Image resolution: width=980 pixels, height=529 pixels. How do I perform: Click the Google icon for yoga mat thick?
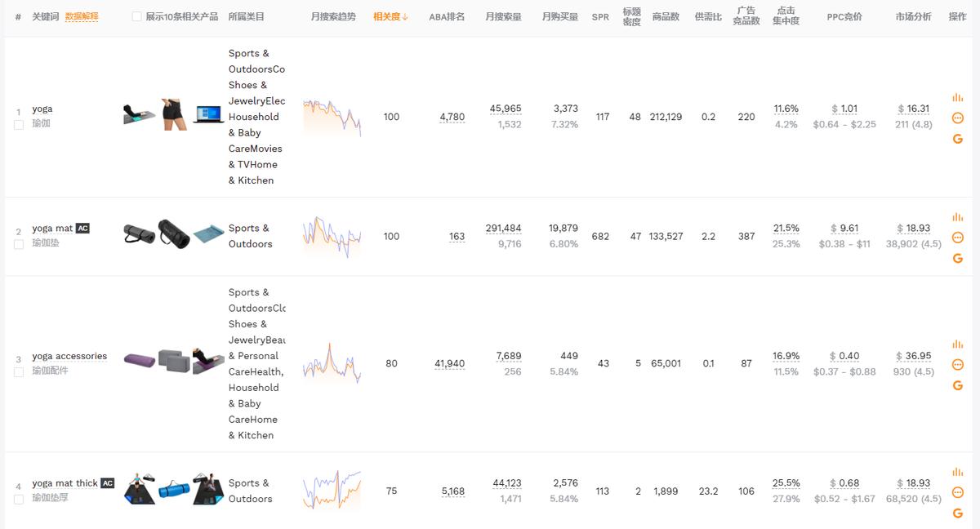[x=958, y=513]
